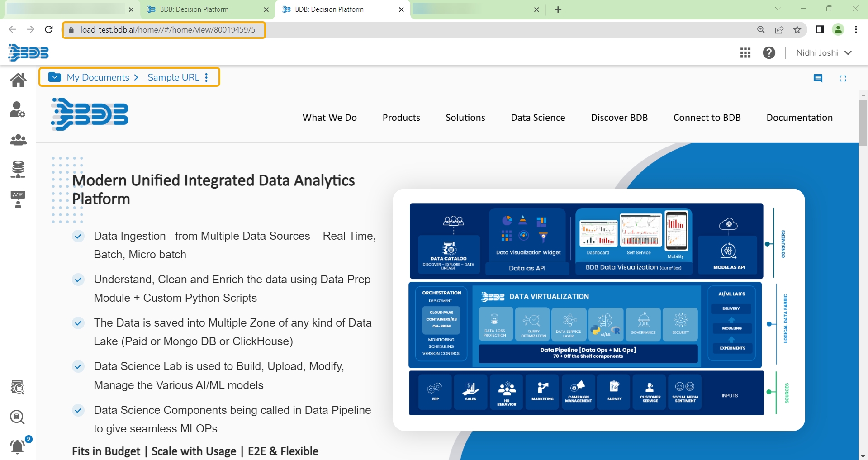Screen dimensions: 868x460
Task: Click the Sample URL breadcrumb
Action: tap(173, 77)
